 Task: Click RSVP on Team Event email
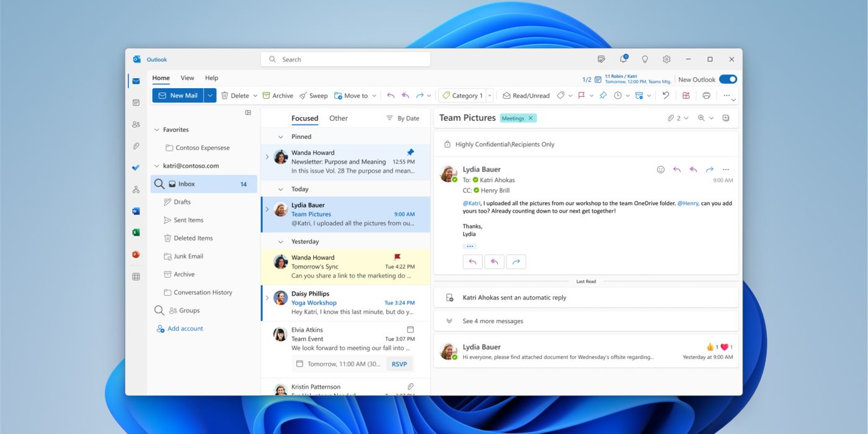399,364
